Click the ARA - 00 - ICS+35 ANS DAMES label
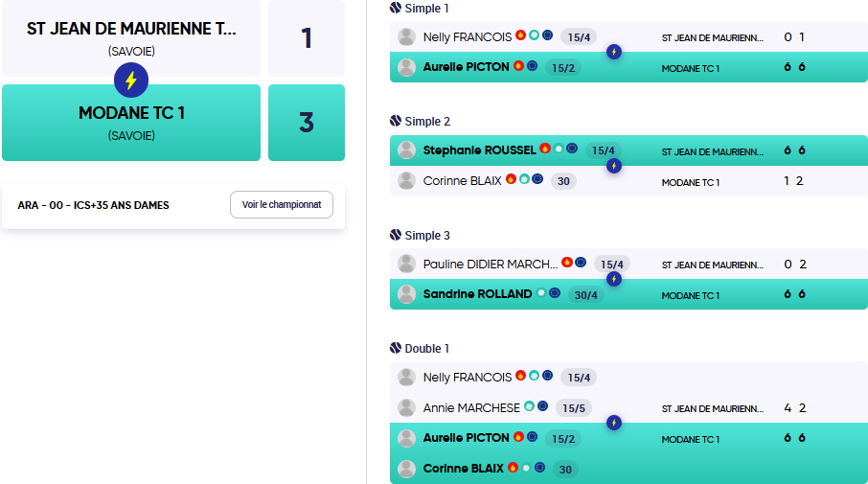The image size is (868, 484). pos(94,205)
